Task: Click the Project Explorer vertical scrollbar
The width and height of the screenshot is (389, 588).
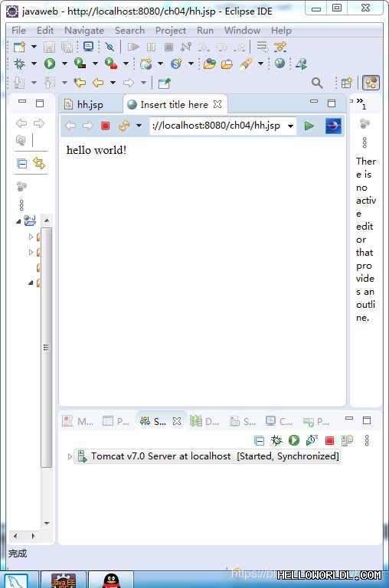Action: [46, 347]
